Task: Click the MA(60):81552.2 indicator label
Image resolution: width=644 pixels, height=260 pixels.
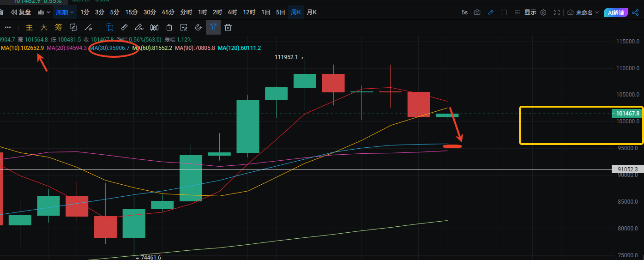Action: [x=152, y=48]
